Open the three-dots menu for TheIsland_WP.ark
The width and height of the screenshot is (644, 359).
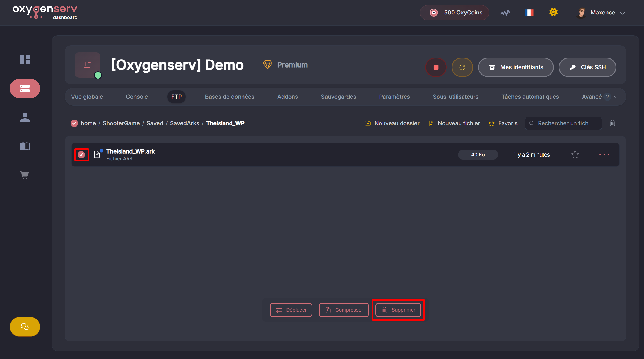[604, 155]
